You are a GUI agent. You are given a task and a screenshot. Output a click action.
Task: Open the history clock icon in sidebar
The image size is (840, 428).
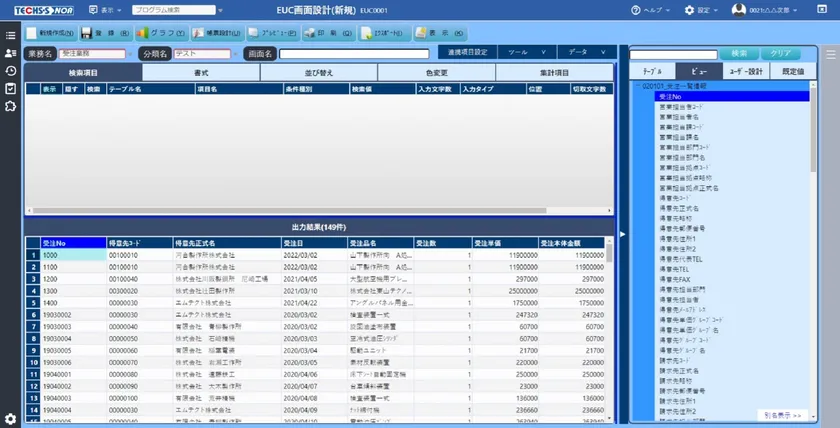(x=10, y=70)
